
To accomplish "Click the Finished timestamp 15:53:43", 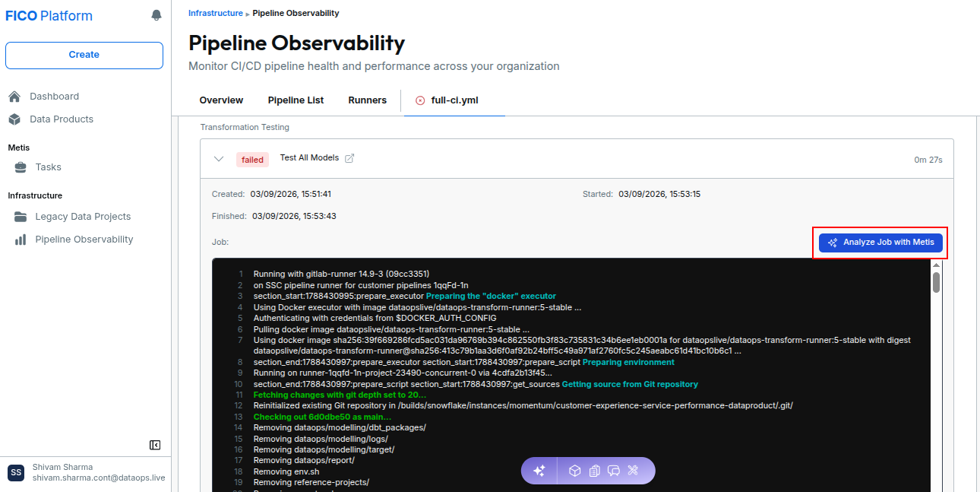I will tap(294, 216).
